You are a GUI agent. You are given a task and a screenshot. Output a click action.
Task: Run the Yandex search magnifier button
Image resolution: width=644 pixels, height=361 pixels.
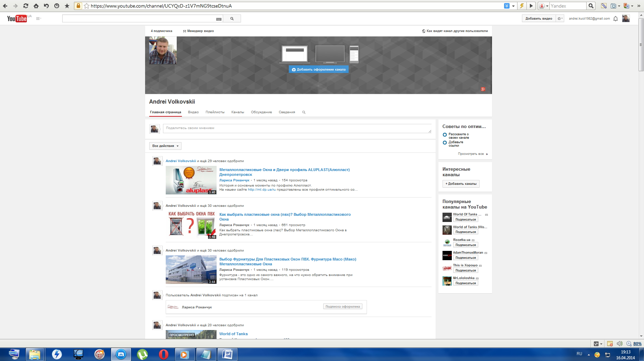591,6
